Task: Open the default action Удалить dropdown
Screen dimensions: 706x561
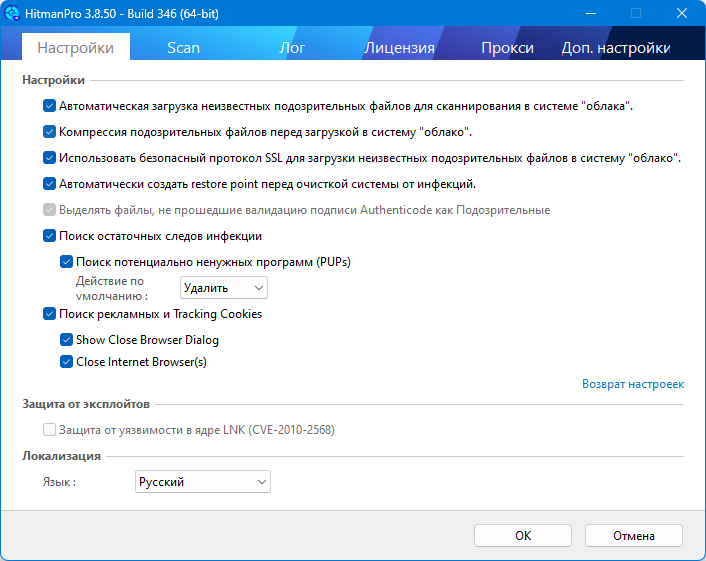Action: 224,288
